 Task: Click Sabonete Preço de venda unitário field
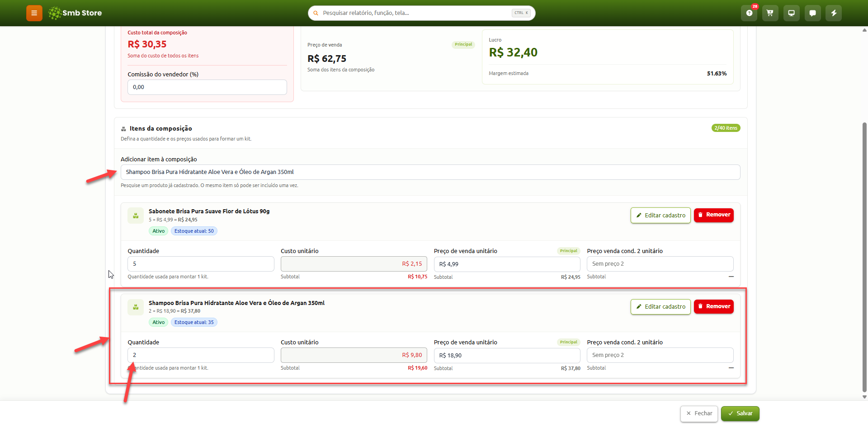click(x=507, y=264)
